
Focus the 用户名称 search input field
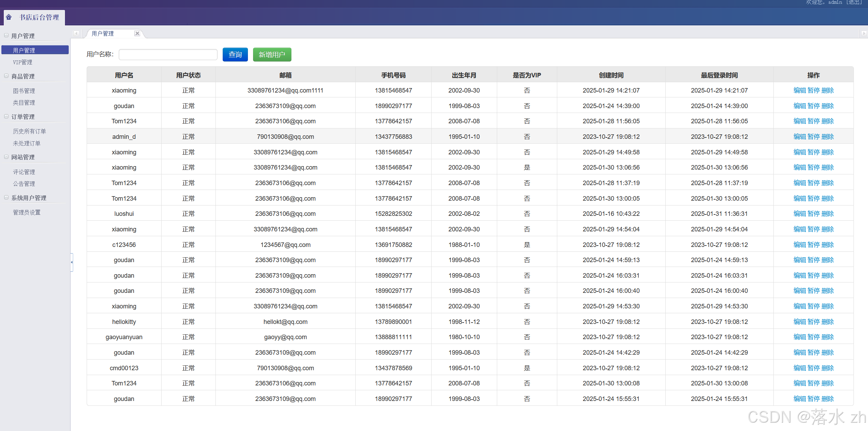pyautogui.click(x=168, y=55)
